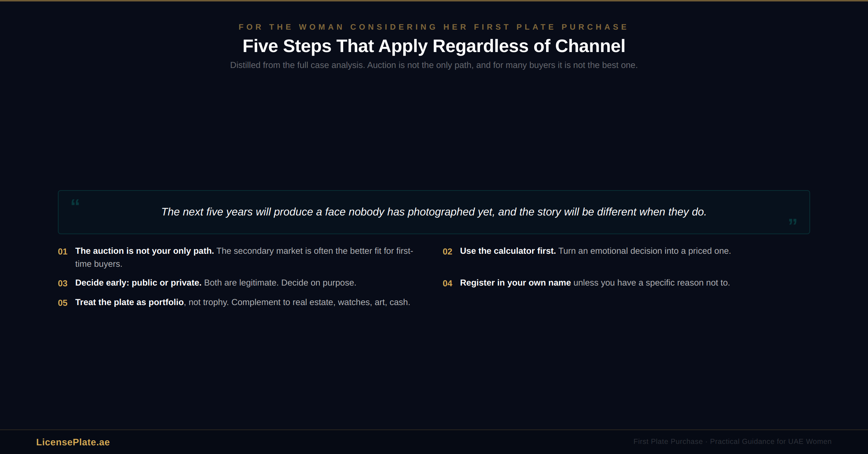Click the gold number 04 marker
Screen dimensions: 868x454
447,283
